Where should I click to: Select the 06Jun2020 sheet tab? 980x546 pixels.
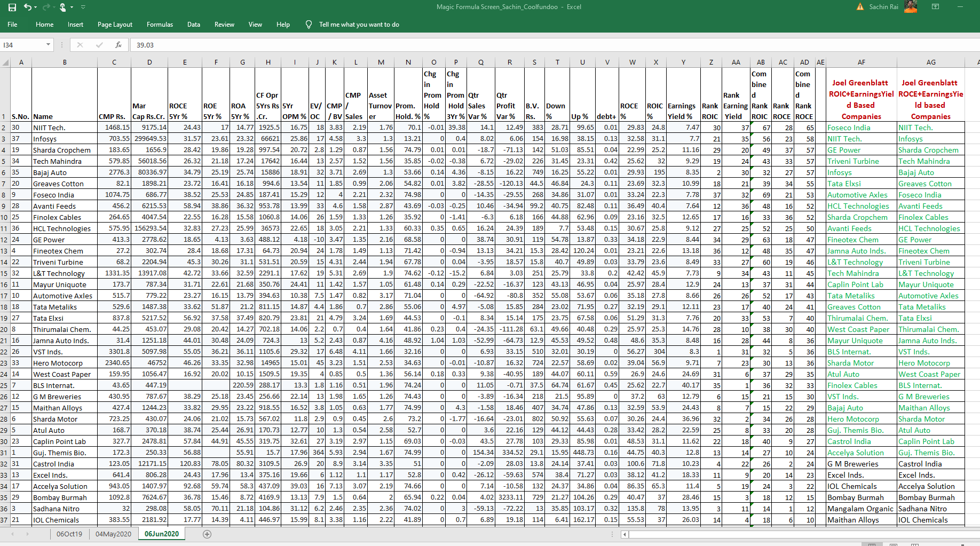162,534
